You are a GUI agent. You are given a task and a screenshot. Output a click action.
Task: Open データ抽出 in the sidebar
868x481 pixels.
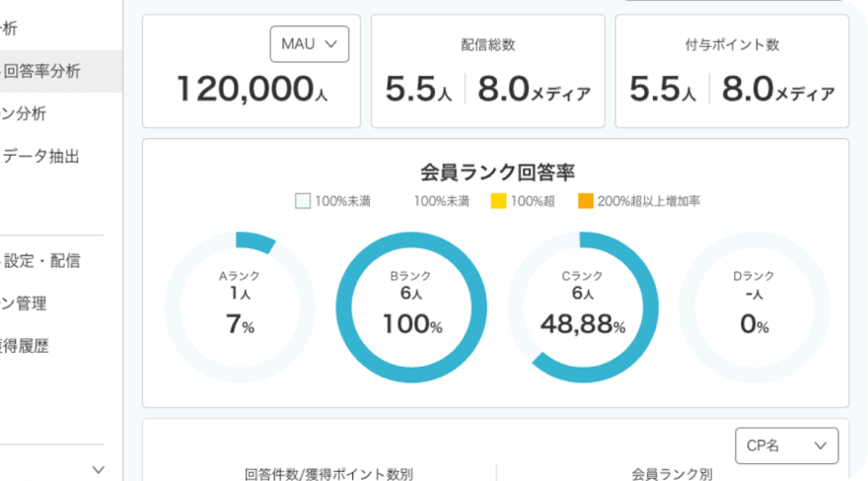[41, 156]
